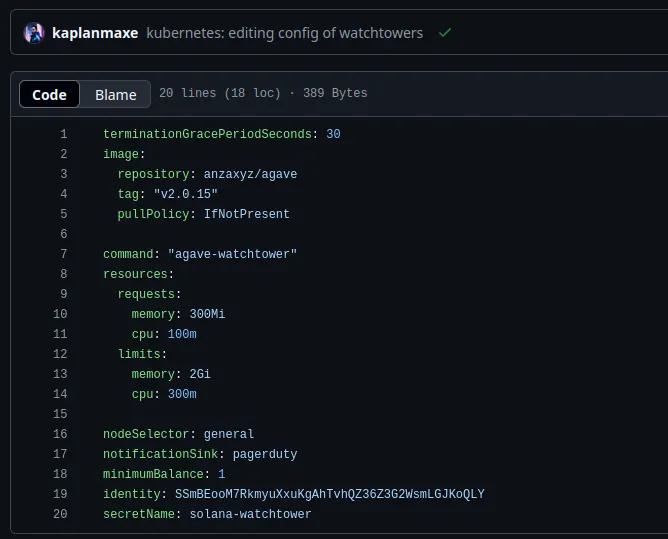The height and width of the screenshot is (539, 668).
Task: Click line number 20 for secretName
Action: [x=60, y=514]
